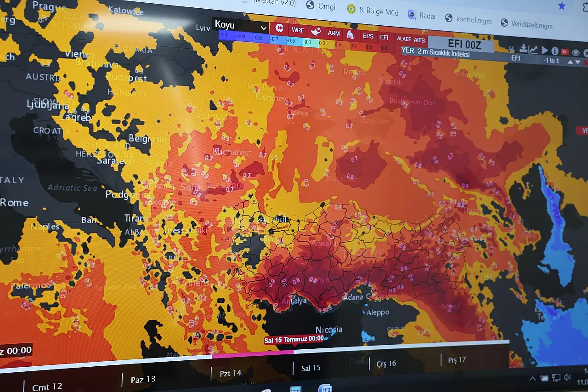Open the layer info icon
588x392 pixels.
coord(555,51)
